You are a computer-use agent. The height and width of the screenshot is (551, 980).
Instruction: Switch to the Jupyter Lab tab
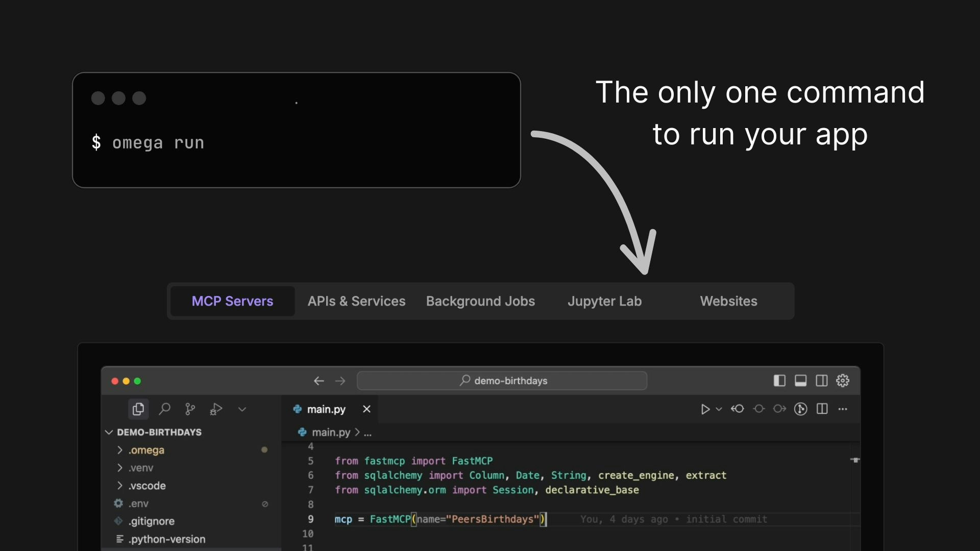(x=604, y=301)
